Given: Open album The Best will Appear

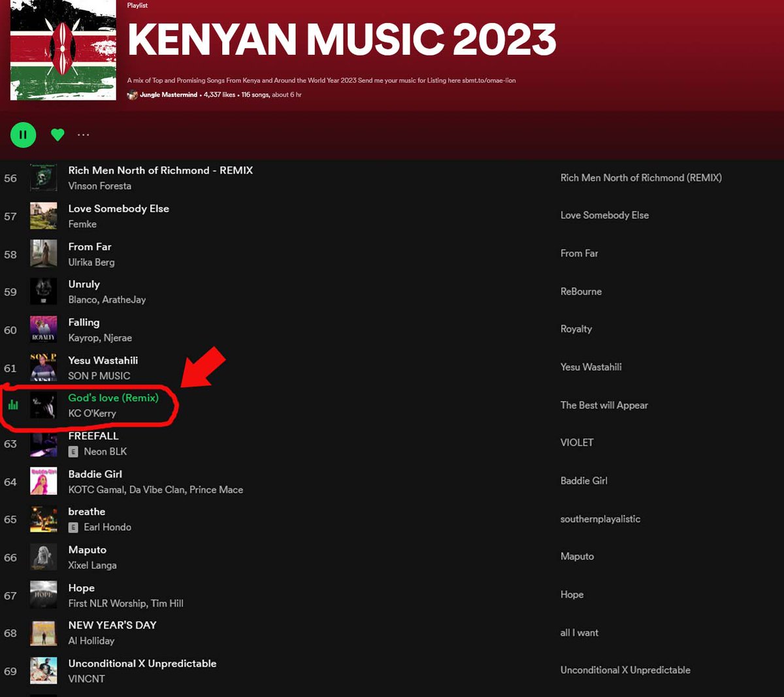Looking at the screenshot, I should coord(604,405).
